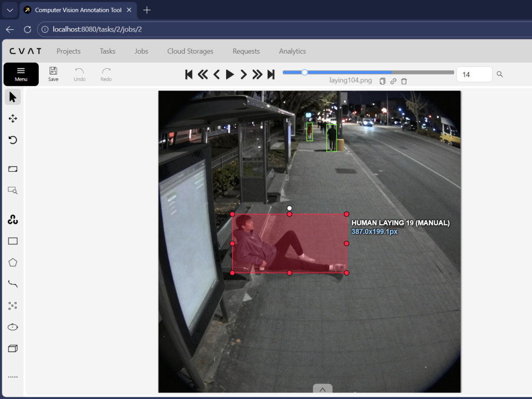Copy link to current frame
532x399 pixels.
point(393,81)
